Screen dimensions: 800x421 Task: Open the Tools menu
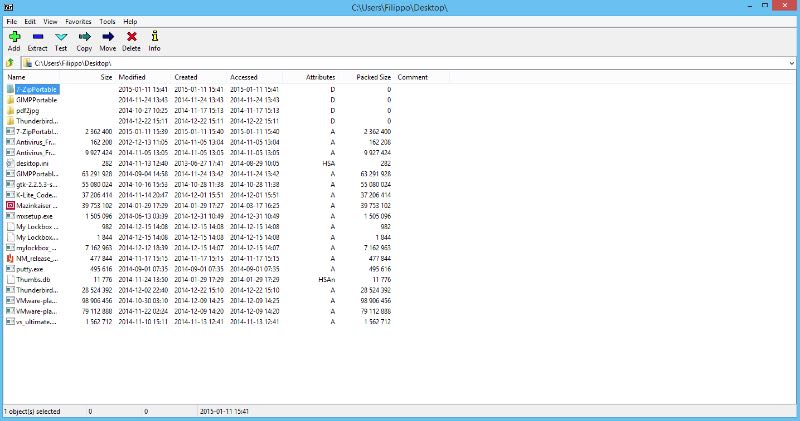tap(107, 21)
